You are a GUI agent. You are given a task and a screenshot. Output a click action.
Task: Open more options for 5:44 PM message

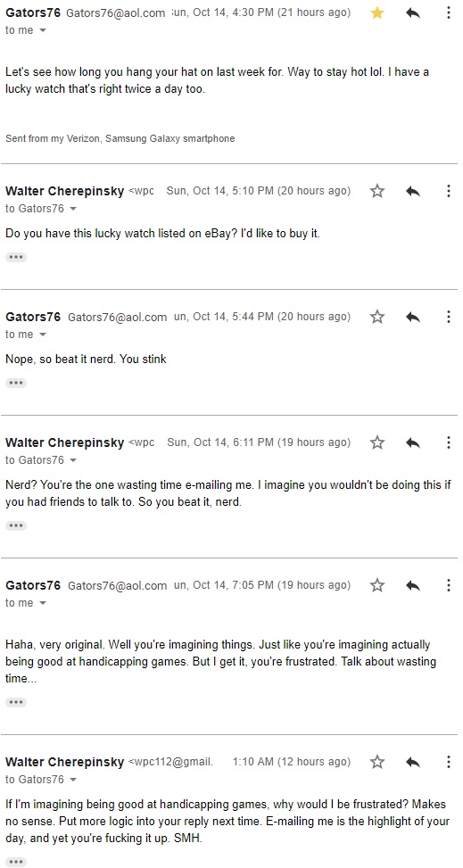(x=448, y=317)
